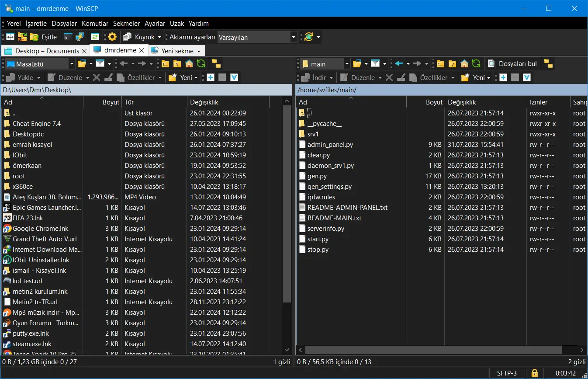The height and width of the screenshot is (379, 588).
Task: Go to remote parent directory icon
Action: [441, 64]
